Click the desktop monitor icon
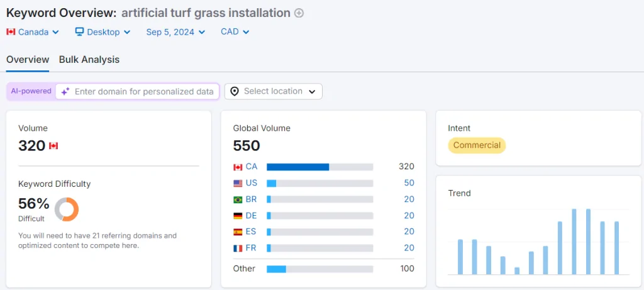644x290 pixels. pyautogui.click(x=80, y=31)
